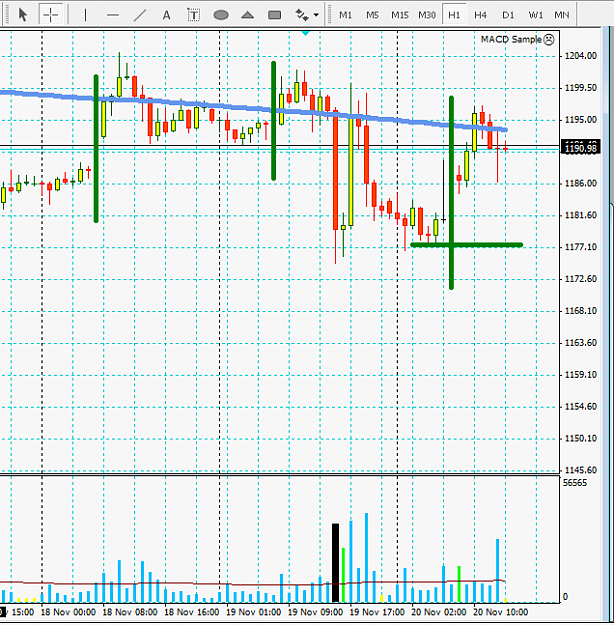Viewport: 614px width, 625px height.
Task: Click the chart shift triangle marker
Action: click(x=305, y=33)
